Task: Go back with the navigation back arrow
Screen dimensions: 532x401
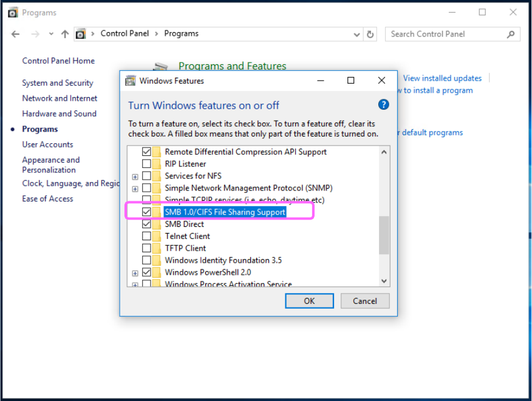Action: pyautogui.click(x=15, y=34)
